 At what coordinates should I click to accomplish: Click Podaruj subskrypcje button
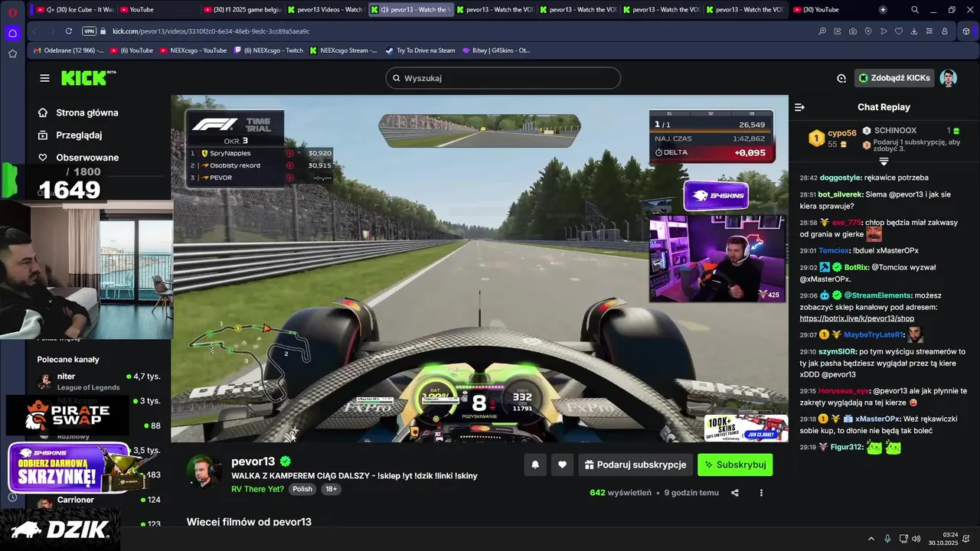click(635, 465)
